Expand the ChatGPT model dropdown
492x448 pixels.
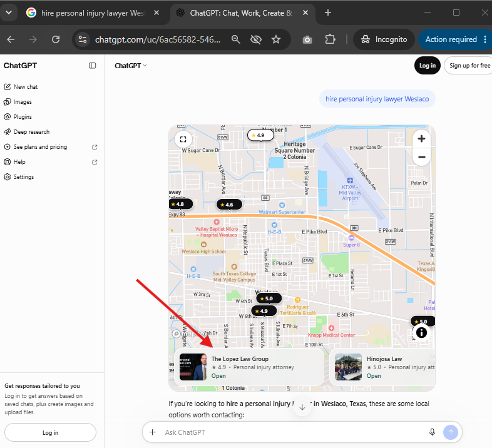(x=131, y=66)
